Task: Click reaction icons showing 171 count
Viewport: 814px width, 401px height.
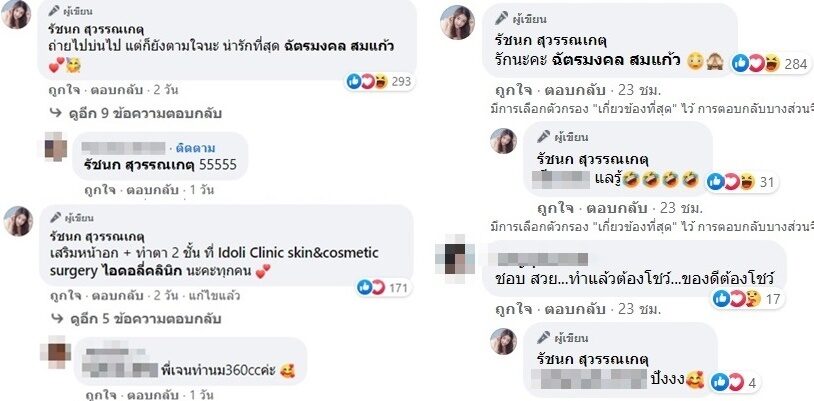Action: pyautogui.click(x=383, y=287)
